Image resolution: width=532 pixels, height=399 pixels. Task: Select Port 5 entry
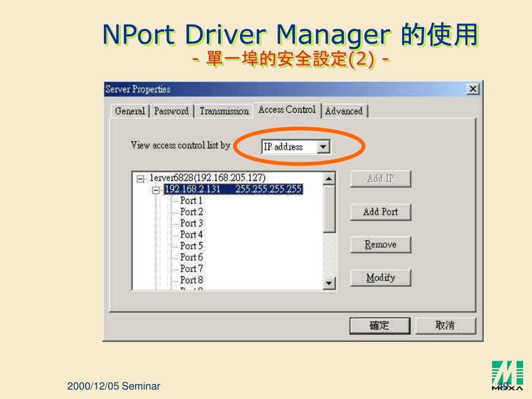(191, 246)
